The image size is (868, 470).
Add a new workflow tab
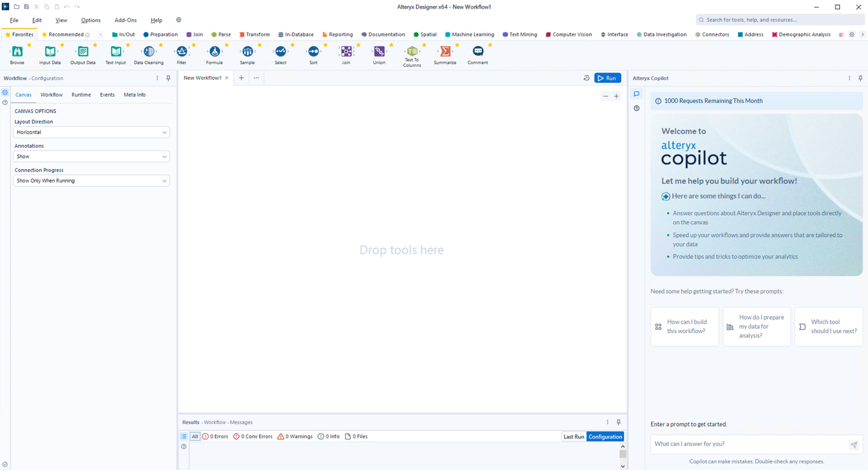(x=241, y=78)
